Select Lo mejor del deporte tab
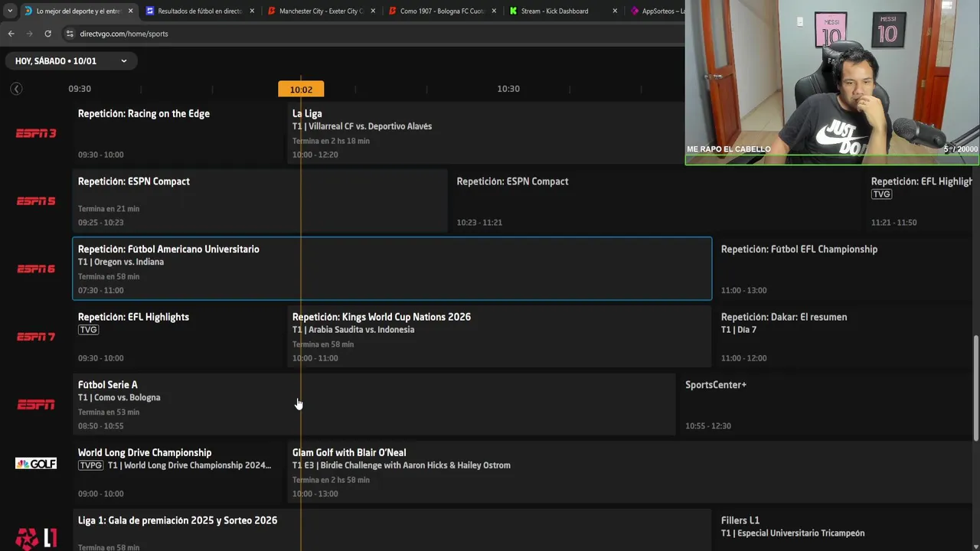The height and width of the screenshot is (551, 980). click(78, 11)
